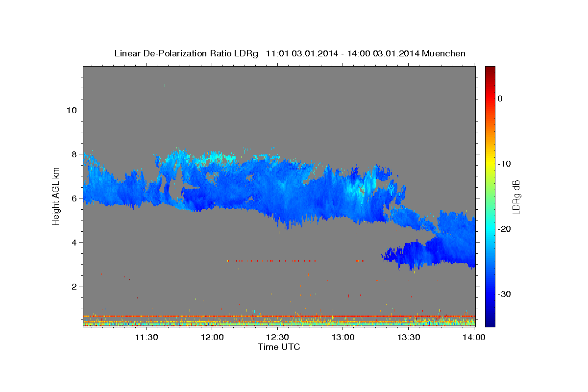Click the dark blue bottom of the colorbar
This screenshot has height=392, width=588.
pyautogui.click(x=490, y=321)
